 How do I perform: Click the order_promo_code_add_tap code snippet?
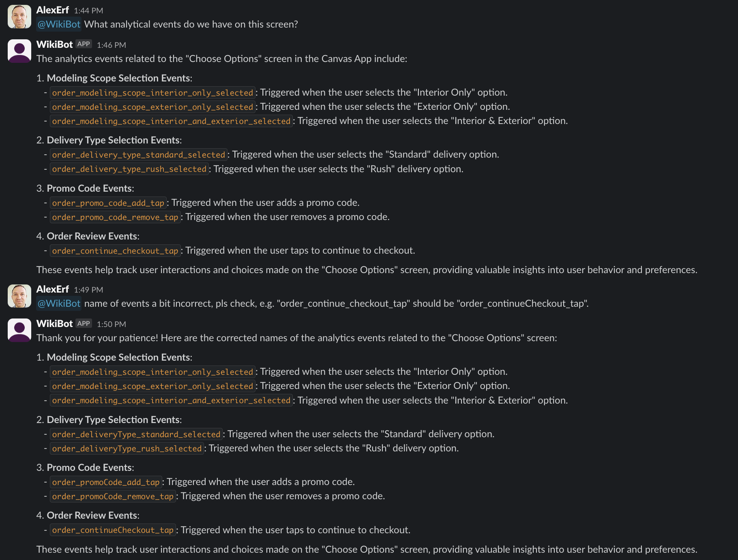107,203
